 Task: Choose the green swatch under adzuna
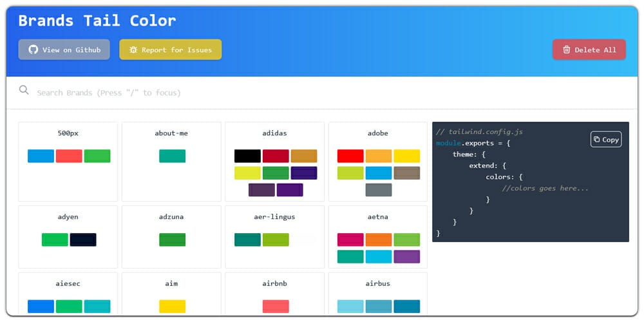[x=172, y=240]
